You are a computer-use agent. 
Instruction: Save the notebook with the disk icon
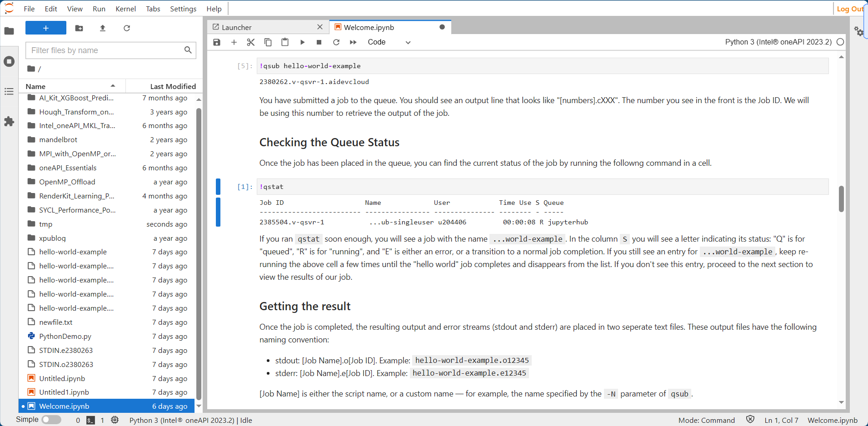(x=217, y=42)
